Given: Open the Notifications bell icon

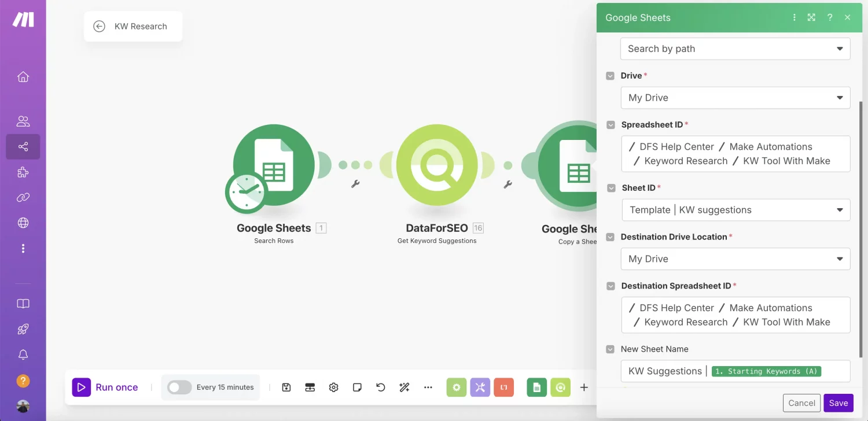Looking at the screenshot, I should pos(23,354).
